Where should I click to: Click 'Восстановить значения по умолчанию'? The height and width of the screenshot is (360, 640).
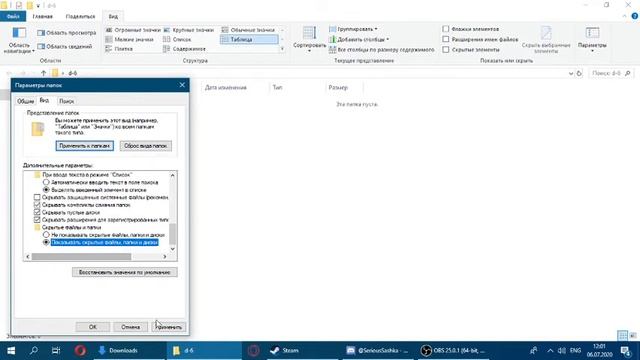[x=124, y=272]
